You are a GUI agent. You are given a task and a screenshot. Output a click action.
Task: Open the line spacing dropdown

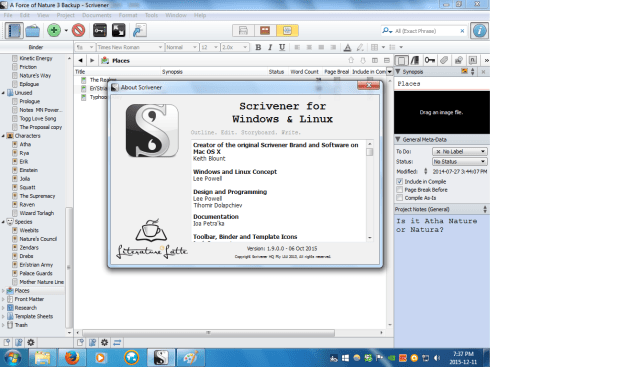[234, 47]
